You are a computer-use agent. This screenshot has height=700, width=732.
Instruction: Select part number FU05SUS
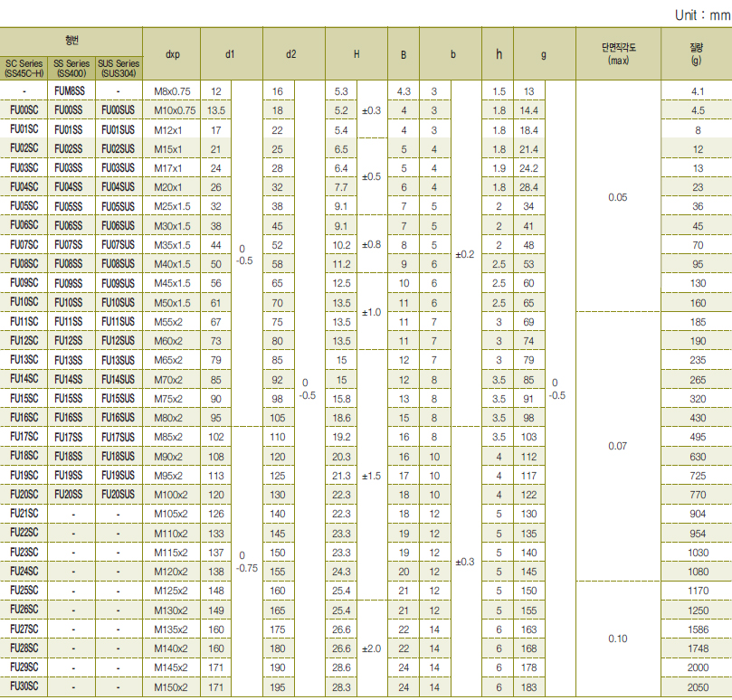(119, 206)
